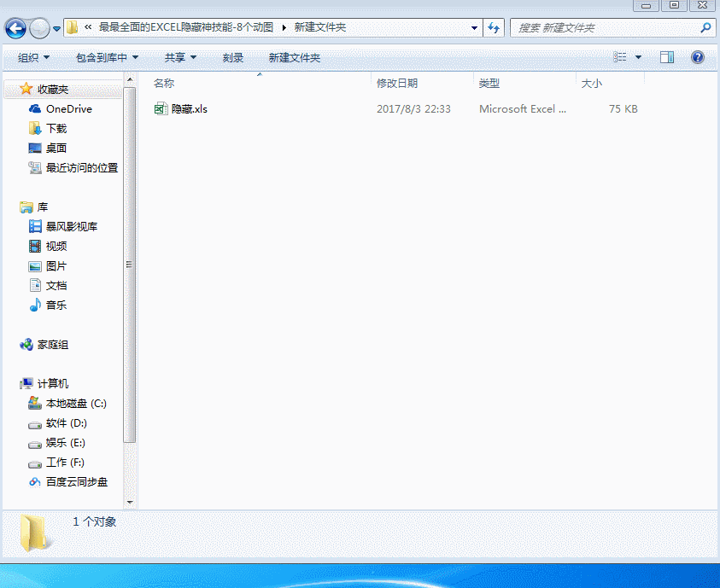Open 家庭组 in the navigation pane
Viewport: 720px width, 588px height.
click(53, 345)
